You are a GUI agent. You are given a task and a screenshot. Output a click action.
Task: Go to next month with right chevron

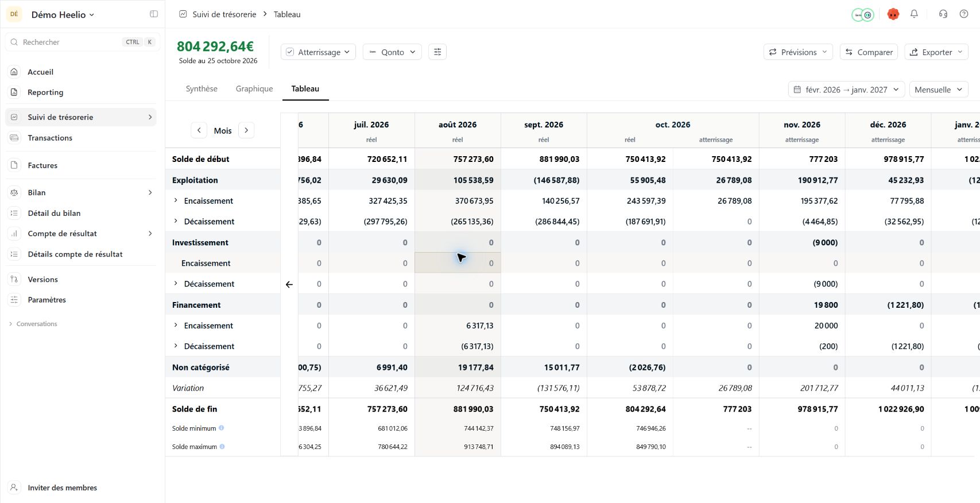[x=246, y=130]
